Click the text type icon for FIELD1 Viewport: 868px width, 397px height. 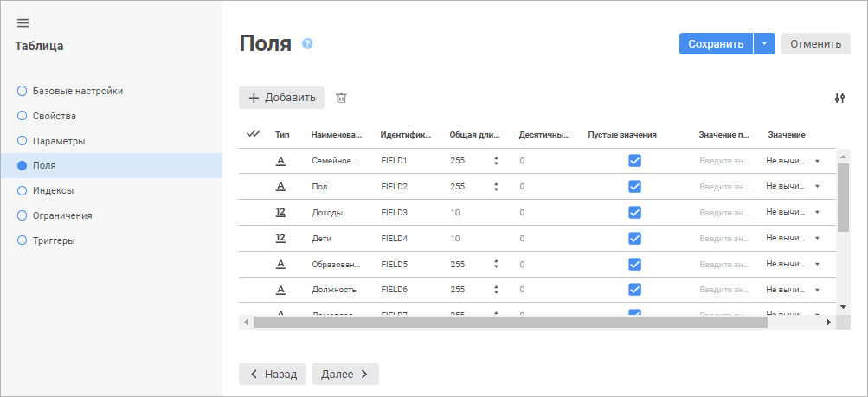[280, 161]
